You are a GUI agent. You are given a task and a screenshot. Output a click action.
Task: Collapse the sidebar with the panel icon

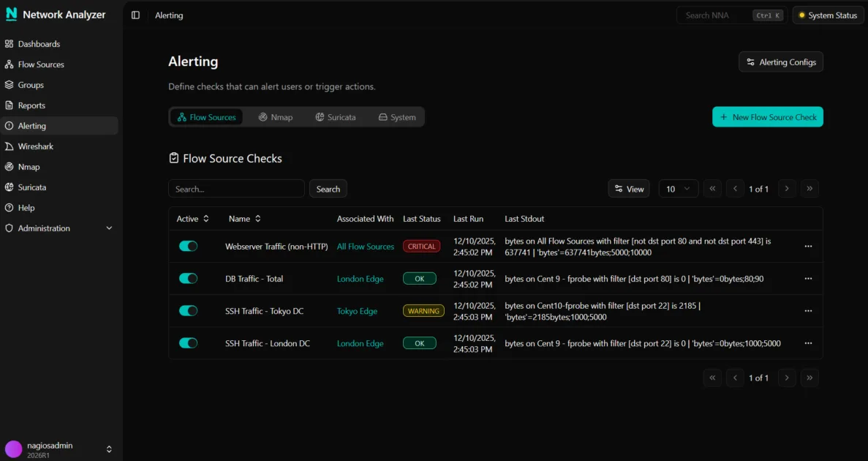click(134, 15)
